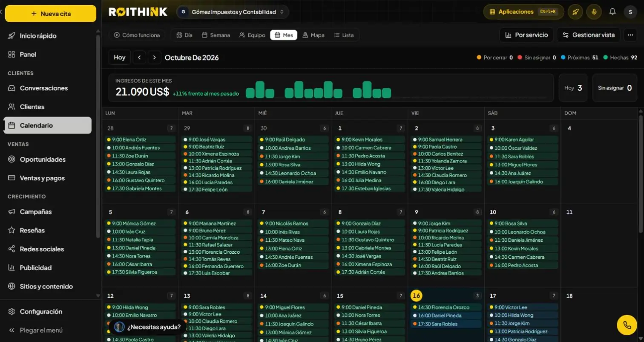The height and width of the screenshot is (342, 644).
Task: Open the Gómez Impuestos y Contabilidad selector
Action: 233,12
